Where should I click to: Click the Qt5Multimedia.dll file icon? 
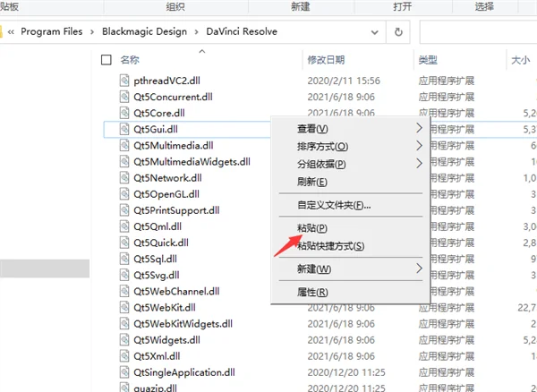(x=124, y=145)
